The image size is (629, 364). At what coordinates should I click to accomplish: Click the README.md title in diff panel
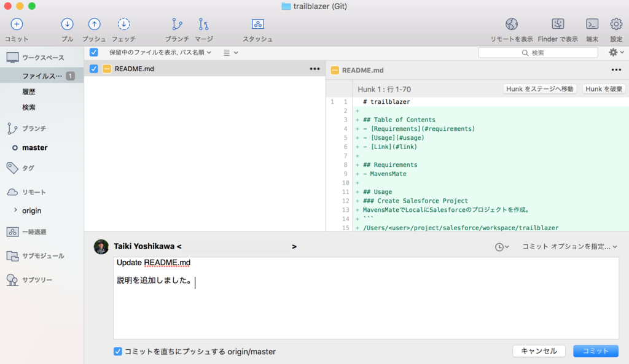362,70
